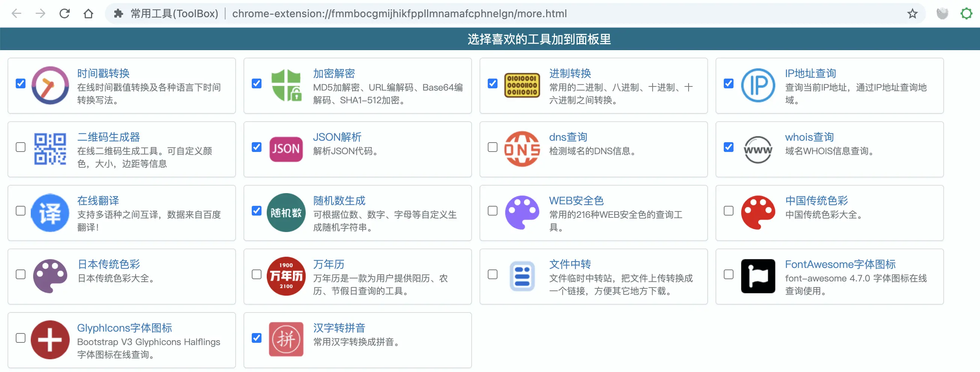This screenshot has width=980, height=372.
Task: Click the blue QR code generator icon
Action: click(x=50, y=149)
